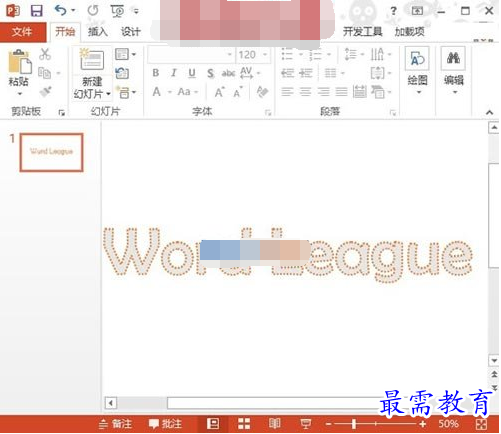The width and height of the screenshot is (501, 434).
Task: Start slideshow from beginning icon in quick access
Action: (117, 11)
